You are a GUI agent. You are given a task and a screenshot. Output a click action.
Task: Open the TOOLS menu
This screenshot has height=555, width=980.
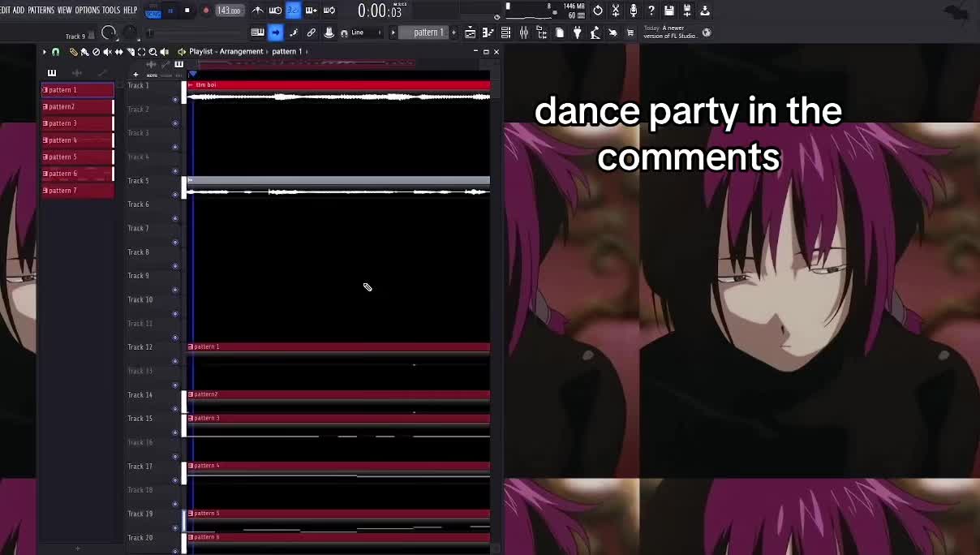[x=111, y=10]
